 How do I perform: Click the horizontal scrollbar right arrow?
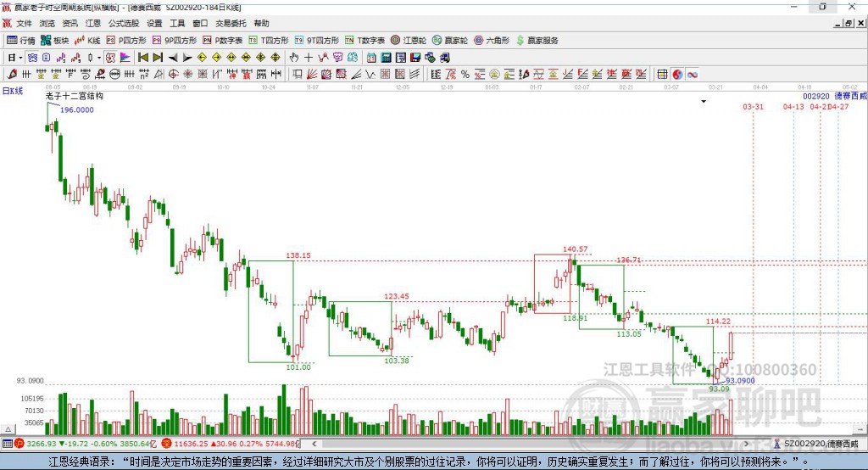746,444
